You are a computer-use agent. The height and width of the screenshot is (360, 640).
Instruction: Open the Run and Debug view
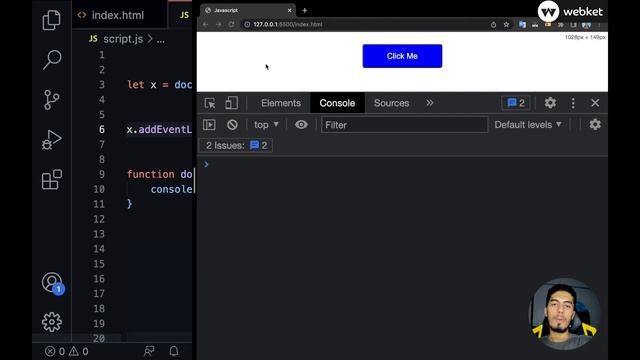[x=51, y=140]
